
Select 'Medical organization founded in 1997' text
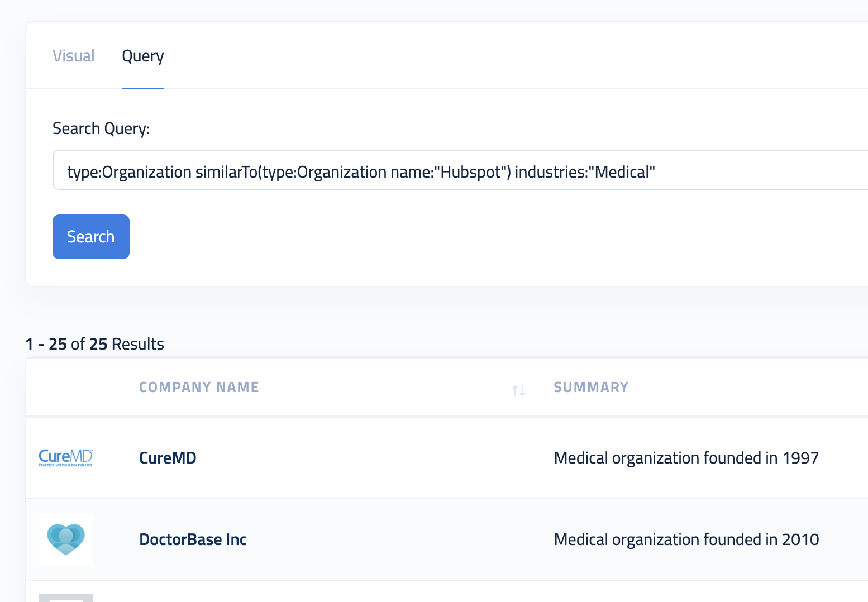coord(686,458)
